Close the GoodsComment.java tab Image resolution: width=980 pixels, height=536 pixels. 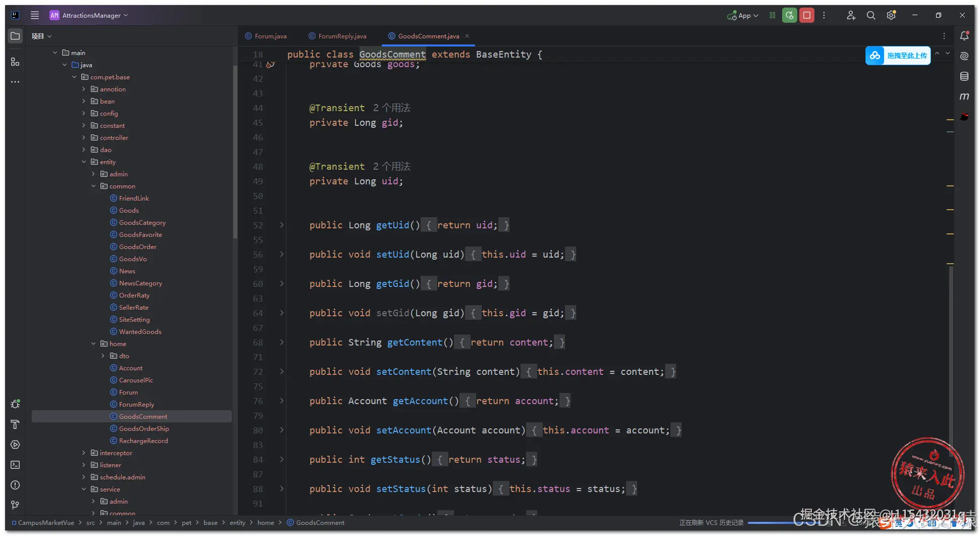(467, 36)
